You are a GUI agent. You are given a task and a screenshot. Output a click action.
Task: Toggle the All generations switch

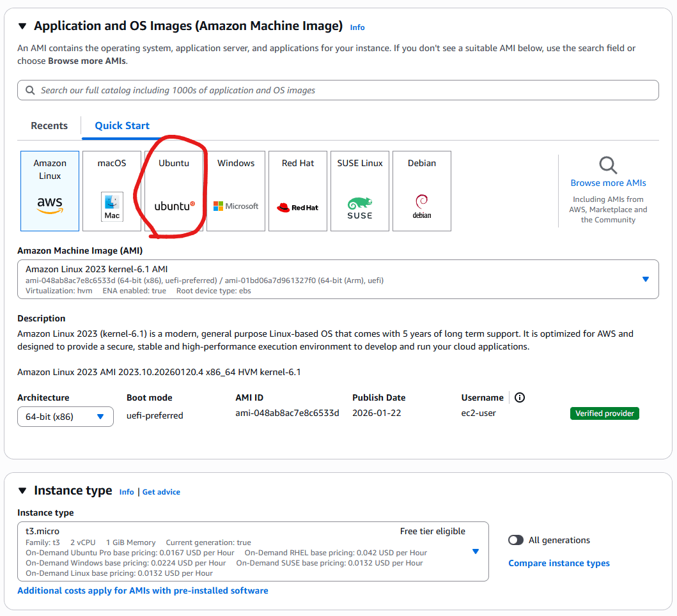pos(515,540)
